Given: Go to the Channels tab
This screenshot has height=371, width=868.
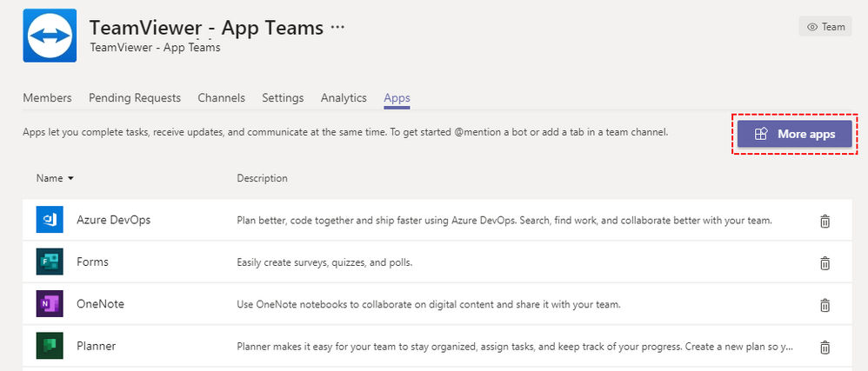Looking at the screenshot, I should (222, 98).
